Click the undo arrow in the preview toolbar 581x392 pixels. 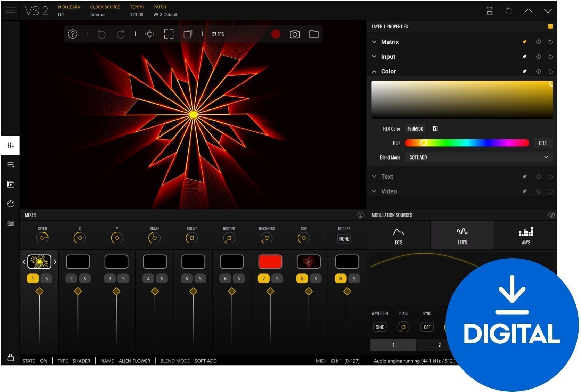point(101,34)
